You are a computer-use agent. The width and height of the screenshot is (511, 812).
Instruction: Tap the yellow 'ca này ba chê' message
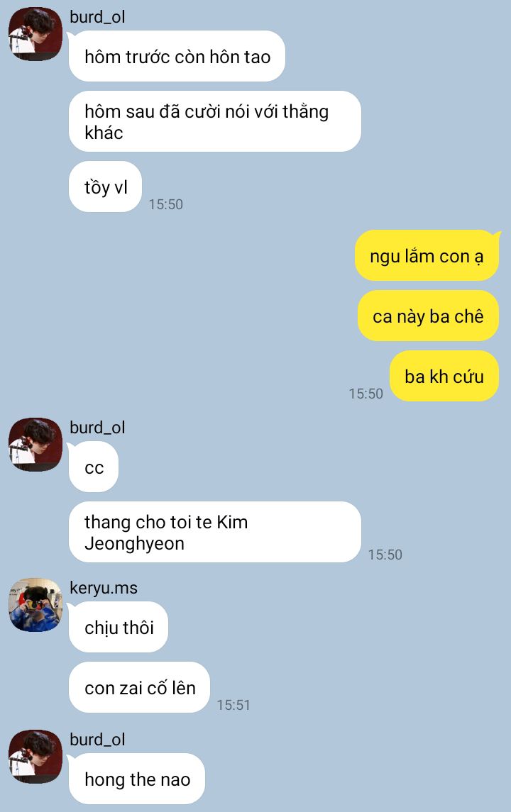(428, 316)
